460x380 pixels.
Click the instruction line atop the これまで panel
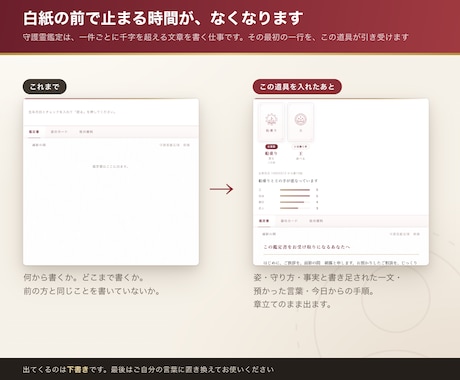click(72, 112)
